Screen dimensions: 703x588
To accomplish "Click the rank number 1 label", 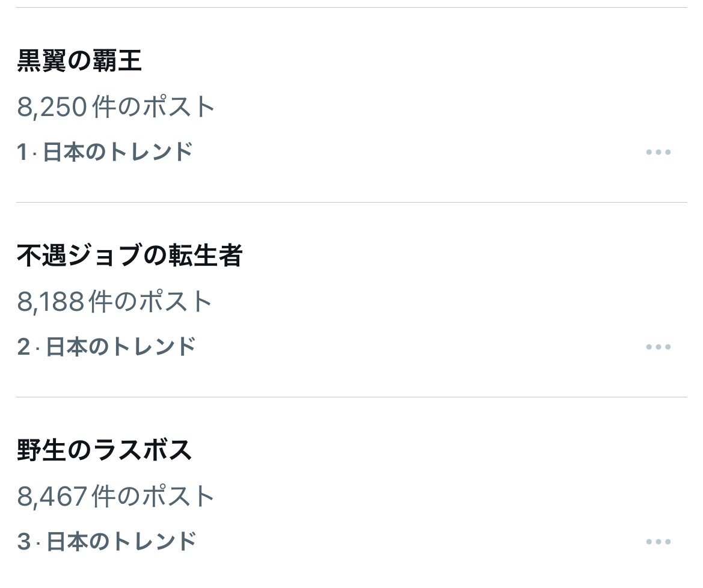I will (22, 152).
